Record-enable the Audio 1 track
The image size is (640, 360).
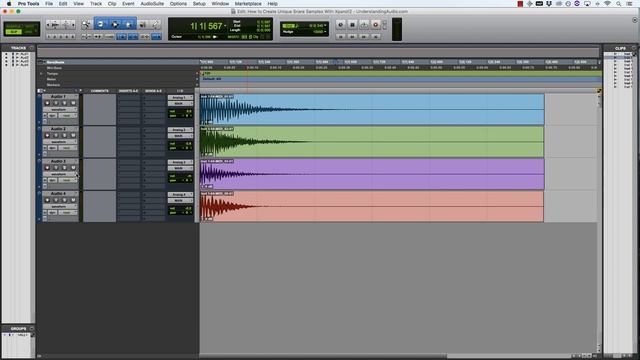47,103
